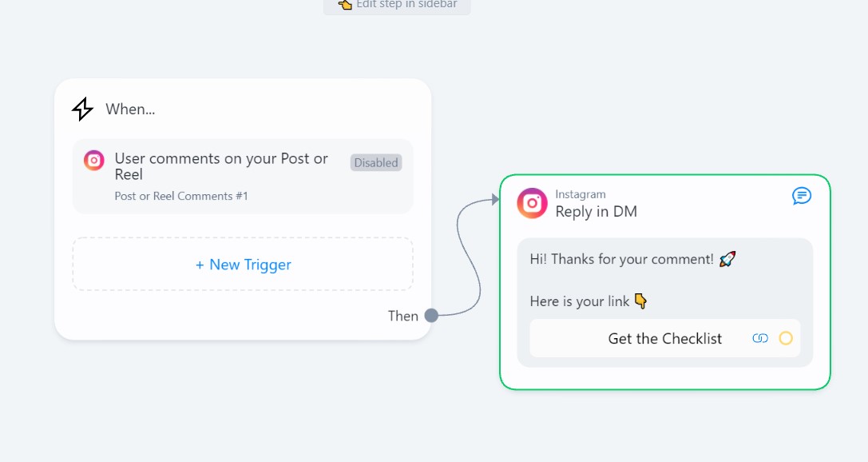Click the Instagram logo on Reply in DM
Image resolution: width=868 pixels, height=462 pixels.
click(x=532, y=203)
